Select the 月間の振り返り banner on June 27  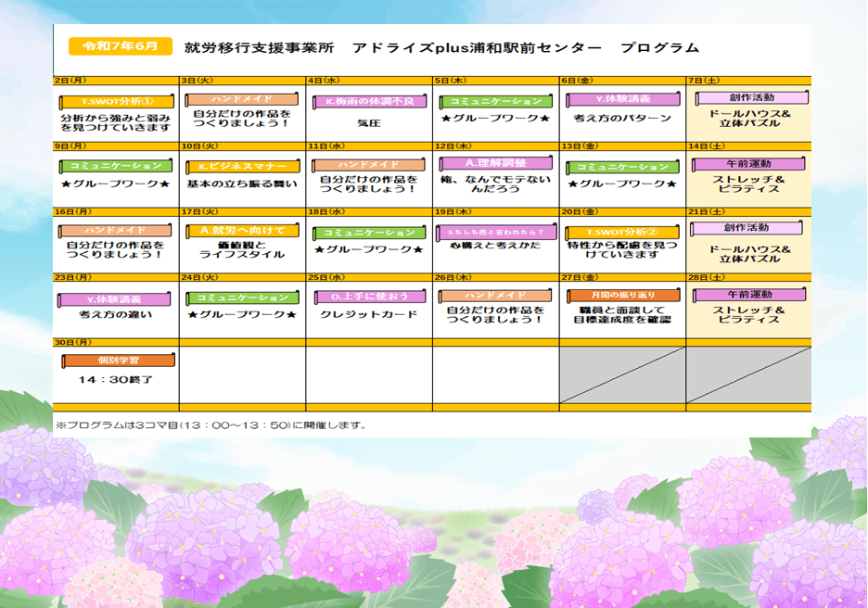pos(622,295)
